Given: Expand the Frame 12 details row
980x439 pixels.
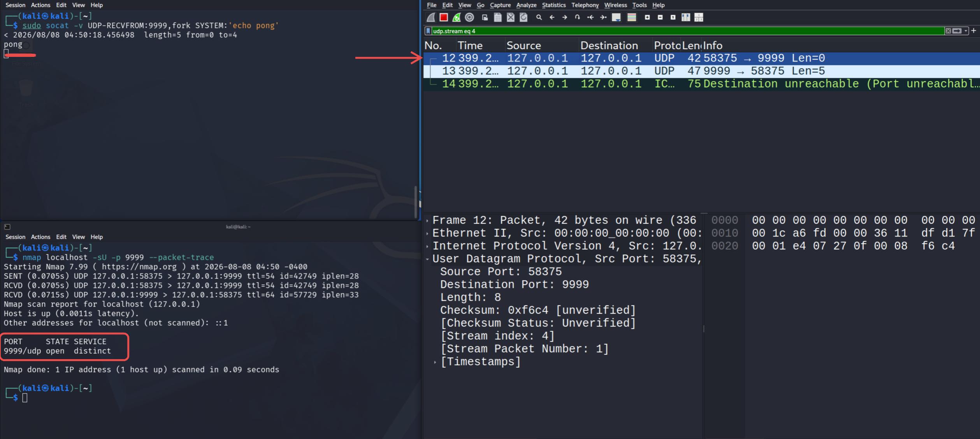Looking at the screenshot, I should point(427,221).
